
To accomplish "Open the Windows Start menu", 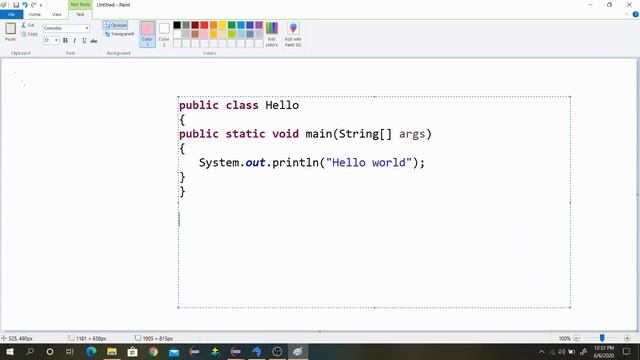I will click(10, 351).
